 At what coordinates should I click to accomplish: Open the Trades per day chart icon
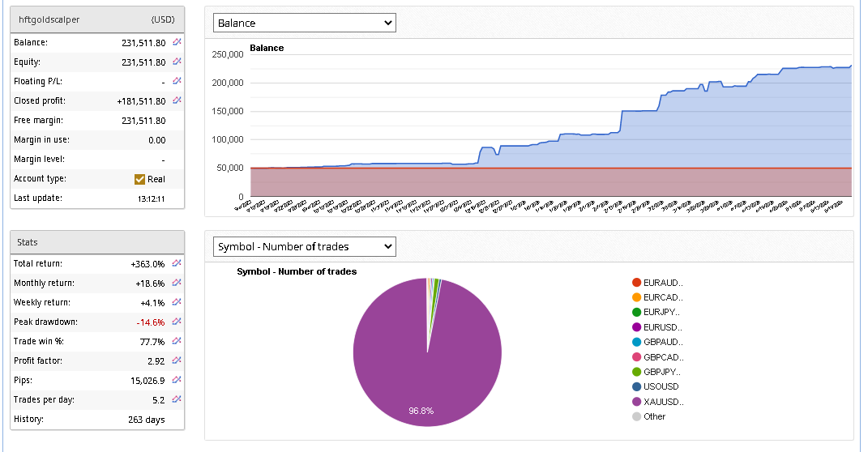coord(177,399)
